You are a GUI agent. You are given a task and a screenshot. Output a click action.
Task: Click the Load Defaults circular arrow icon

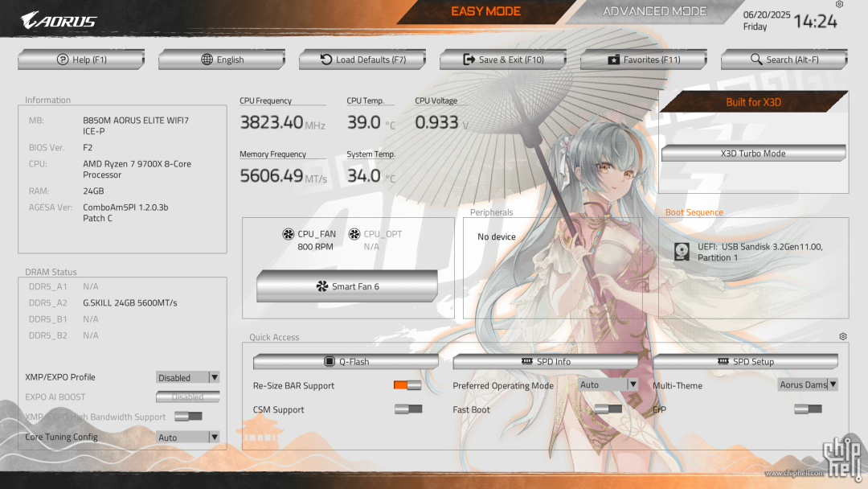(326, 60)
